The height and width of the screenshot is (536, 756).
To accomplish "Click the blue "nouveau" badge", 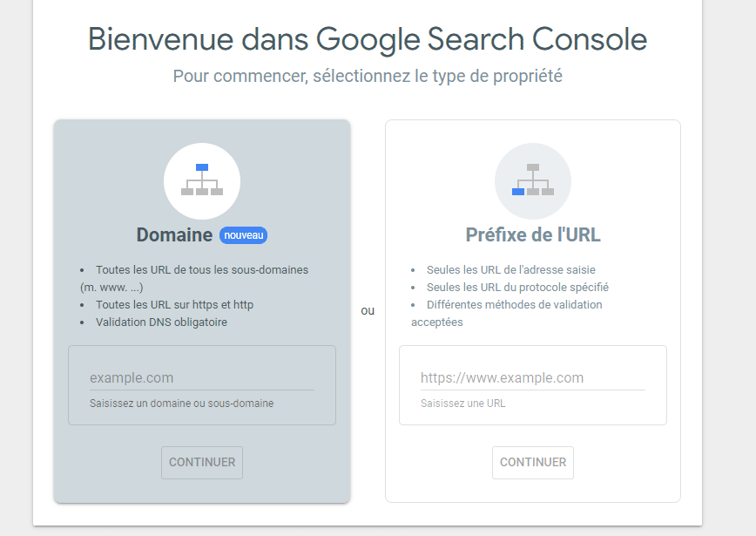I will [x=243, y=235].
